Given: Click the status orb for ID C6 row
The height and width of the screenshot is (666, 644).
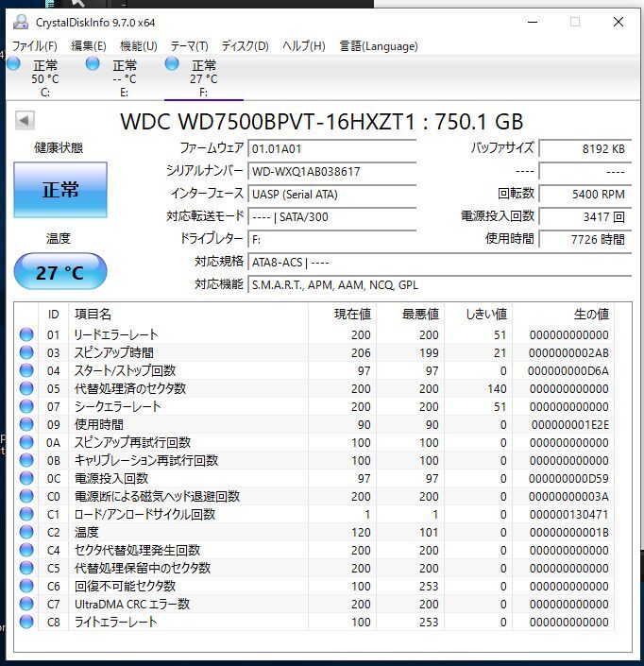Looking at the screenshot, I should tap(26, 586).
